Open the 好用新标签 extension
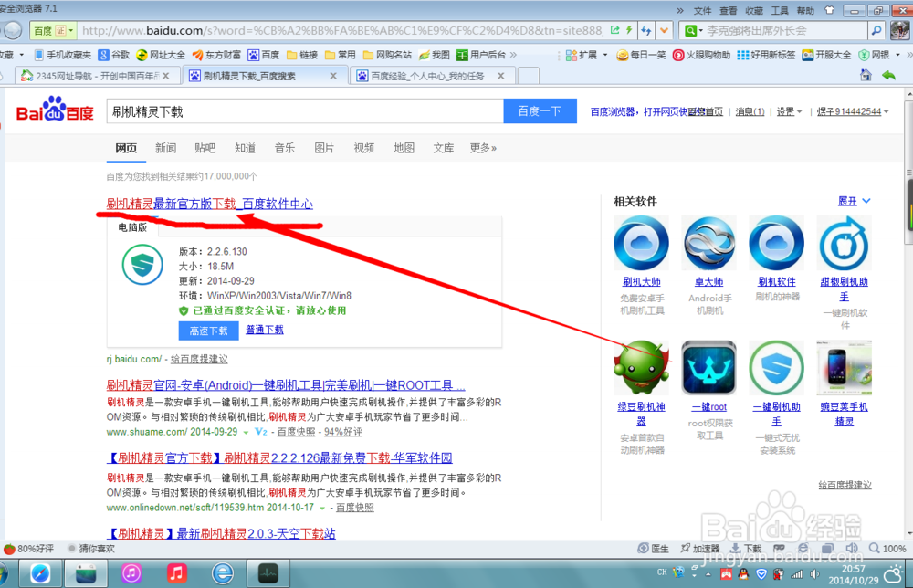Image resolution: width=913 pixels, height=588 pixels. (766, 55)
